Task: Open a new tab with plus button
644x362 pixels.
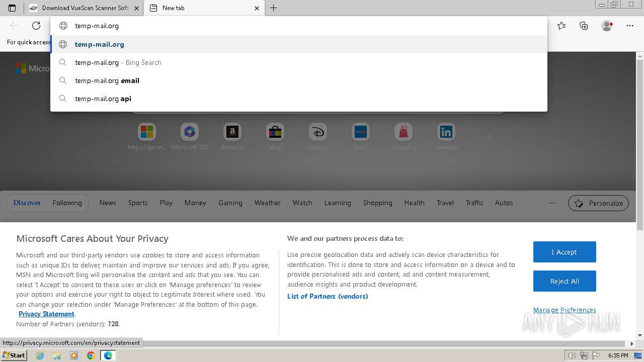Action: [273, 8]
